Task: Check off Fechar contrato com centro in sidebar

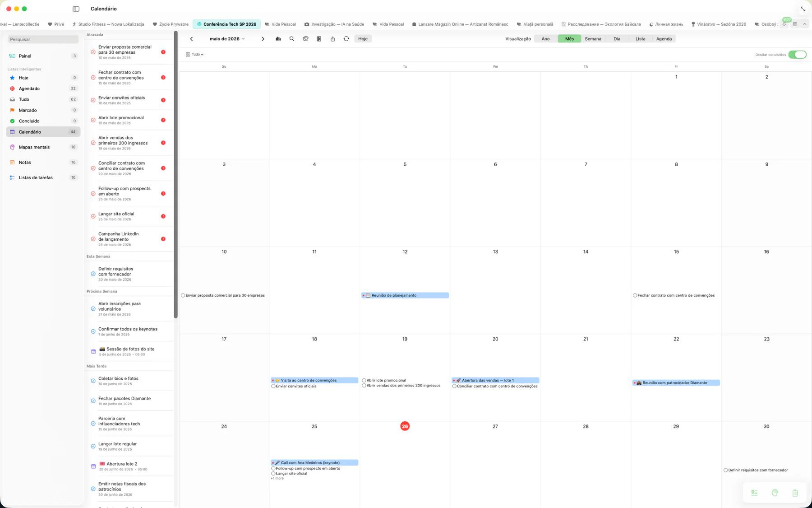Action: [93, 77]
